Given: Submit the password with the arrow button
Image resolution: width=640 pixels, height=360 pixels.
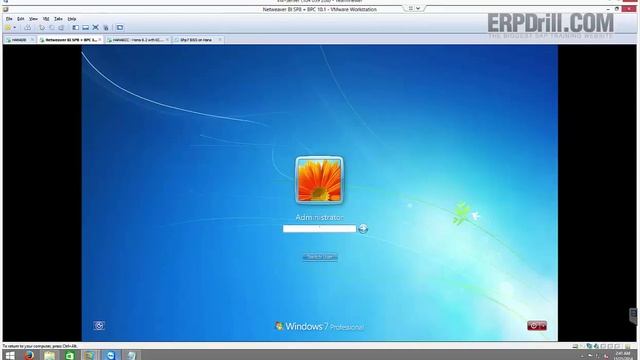Looking at the screenshot, I should pyautogui.click(x=363, y=229).
